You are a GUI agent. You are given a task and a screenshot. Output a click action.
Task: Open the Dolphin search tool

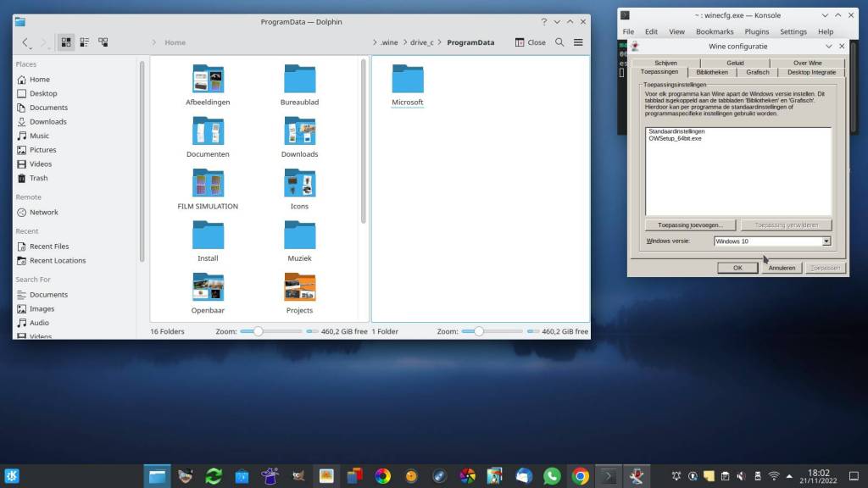click(559, 42)
